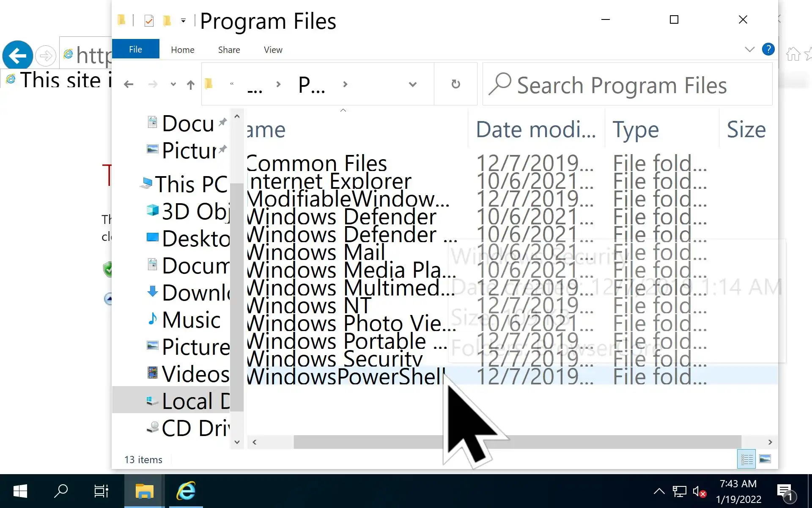Toggle the muted volume tray icon

(699, 491)
